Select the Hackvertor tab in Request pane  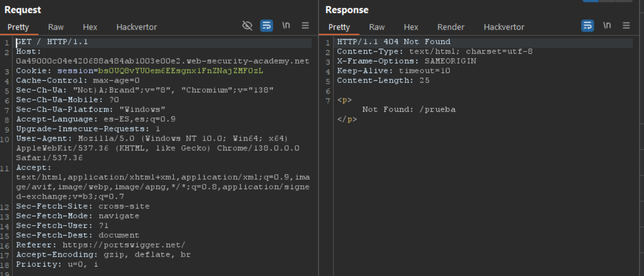(x=137, y=27)
